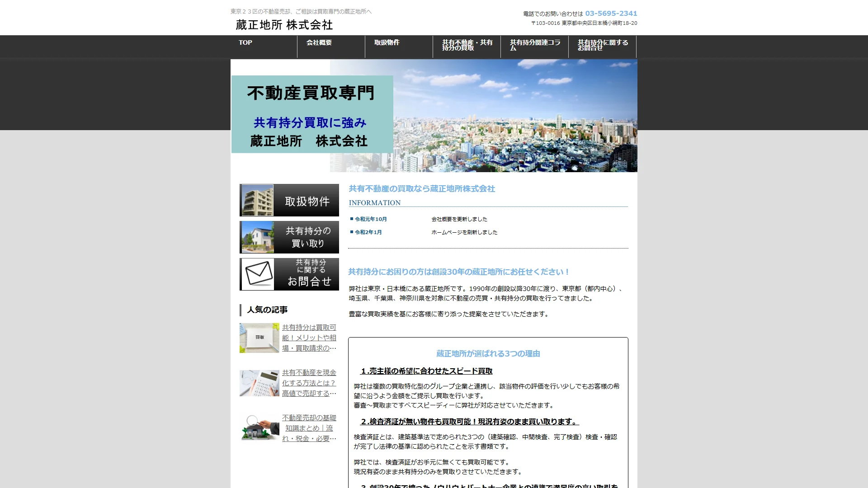868x488 pixels.
Task: Click house model thumbnail for 不動産売却 article
Action: tap(259, 427)
